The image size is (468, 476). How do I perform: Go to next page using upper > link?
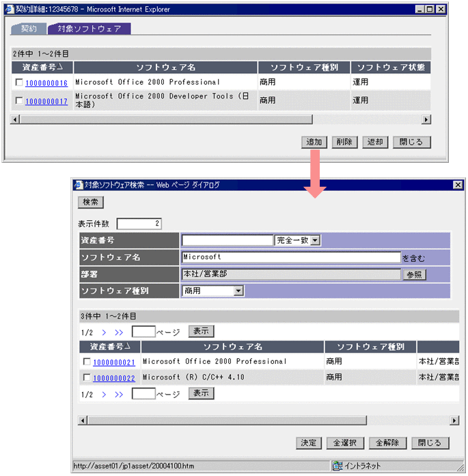[104, 332]
